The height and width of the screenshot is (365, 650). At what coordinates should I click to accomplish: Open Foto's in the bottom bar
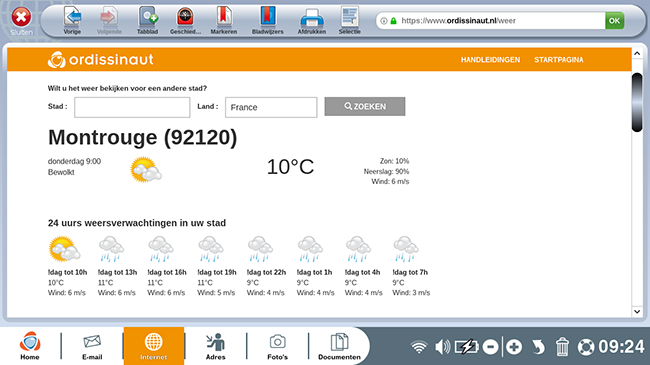tap(277, 346)
